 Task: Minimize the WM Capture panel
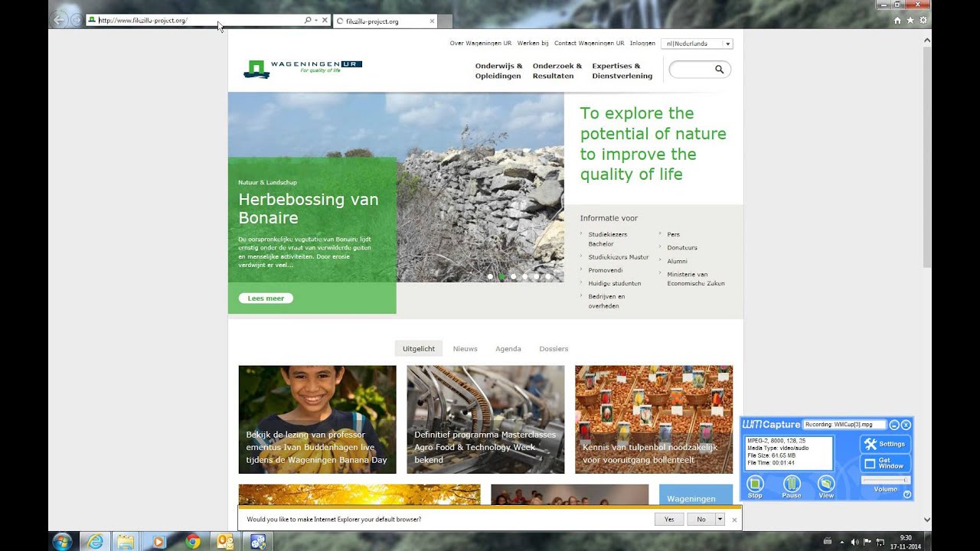894,425
